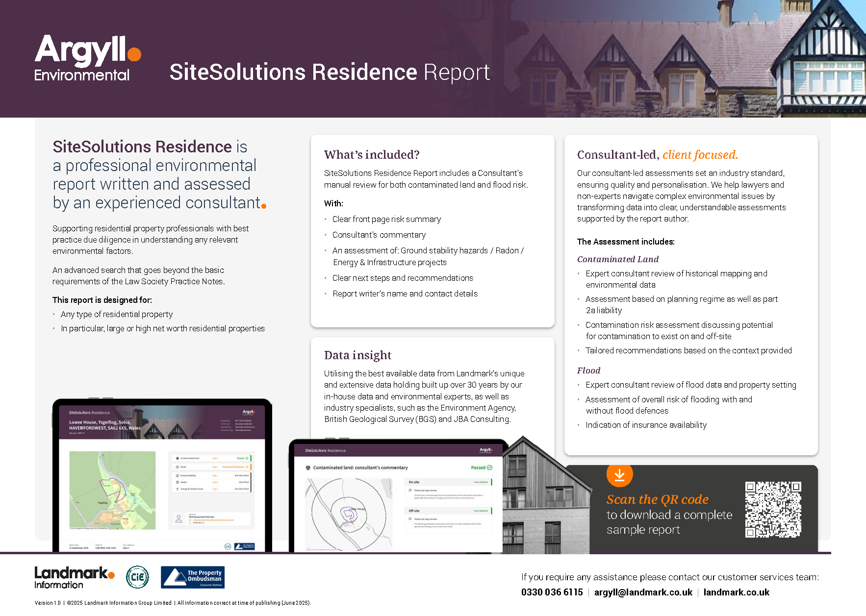This screenshot has width=866, height=616.
Task: Click the orange dot after 'experienced consultant'
Action: pyautogui.click(x=264, y=206)
